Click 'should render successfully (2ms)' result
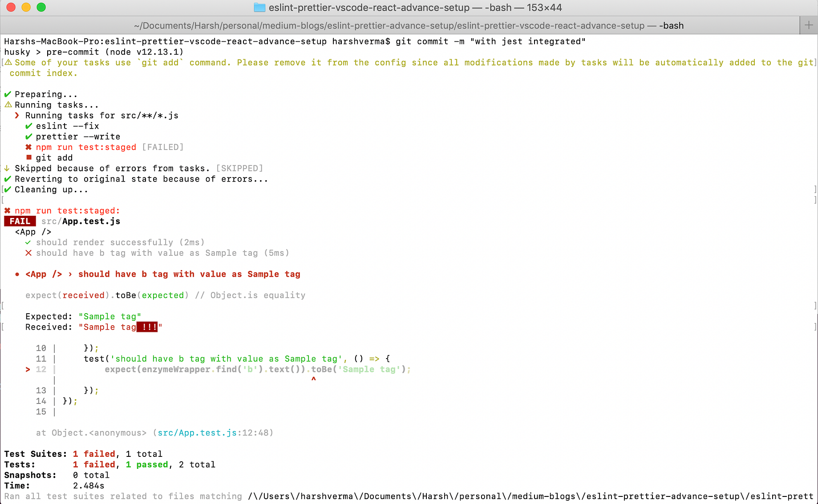 120,242
